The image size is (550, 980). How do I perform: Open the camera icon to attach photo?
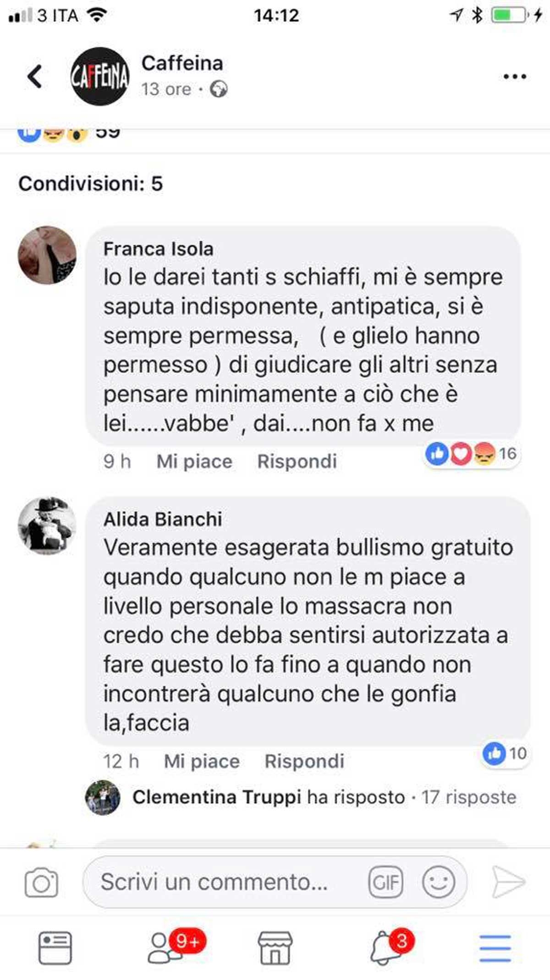[x=41, y=882]
